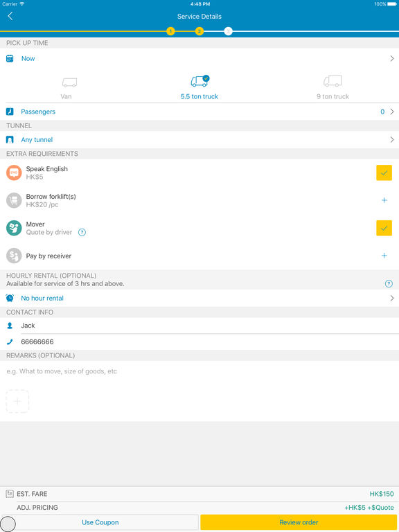Uncheck the Mover requirement
The image size is (399, 532).
click(x=384, y=229)
